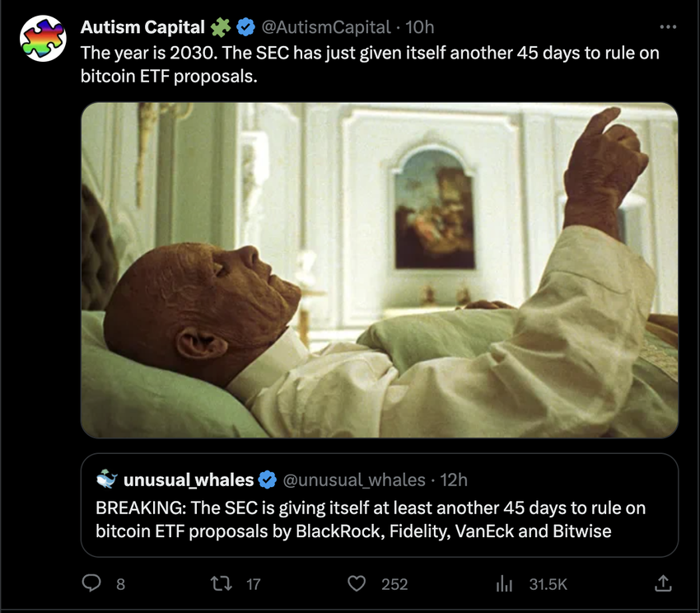Viewport: 700px width, 613px height.
Task: Toggle like on the post
Action: tap(356, 584)
